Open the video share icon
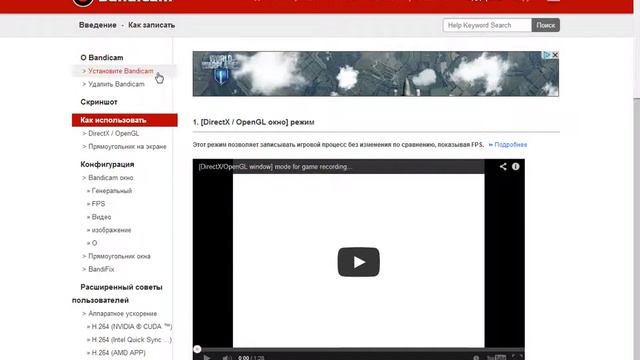 coord(503,167)
